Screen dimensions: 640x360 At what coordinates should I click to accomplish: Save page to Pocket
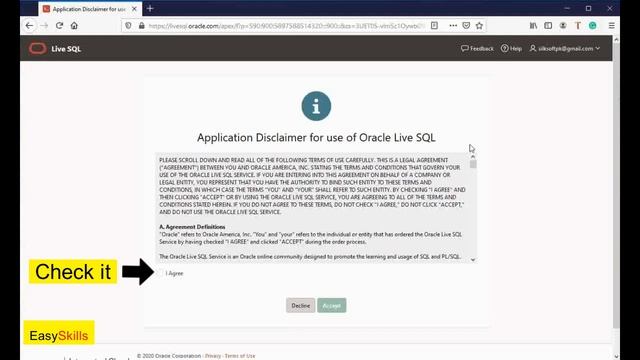tap(466, 25)
